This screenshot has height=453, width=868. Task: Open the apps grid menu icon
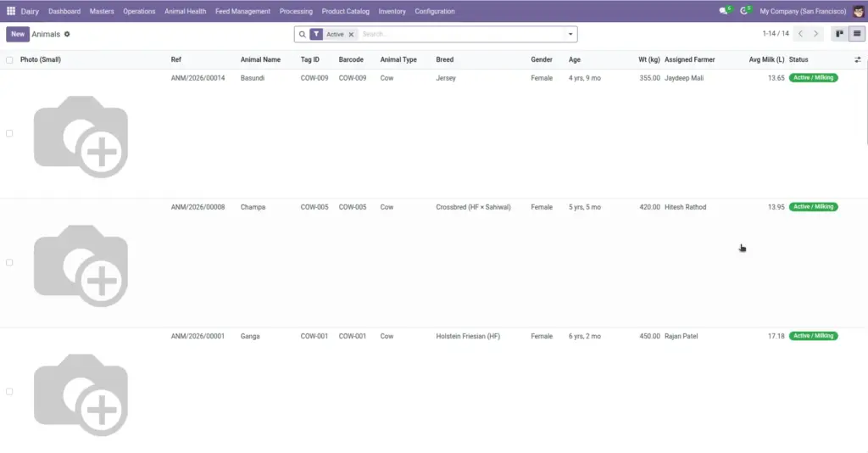point(10,11)
